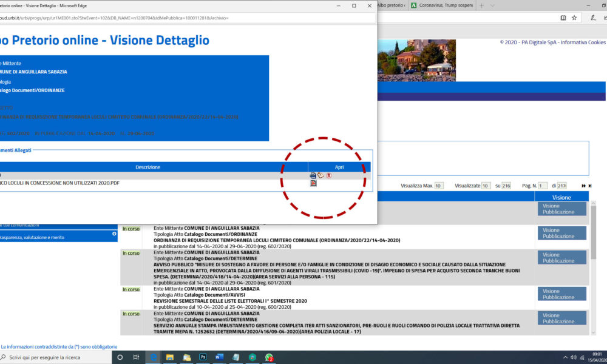607x364 pixels.
Task: Click Visione Pubblicazione for ORDINANZA DI REQUISIZIONE row
Action: [x=561, y=233]
